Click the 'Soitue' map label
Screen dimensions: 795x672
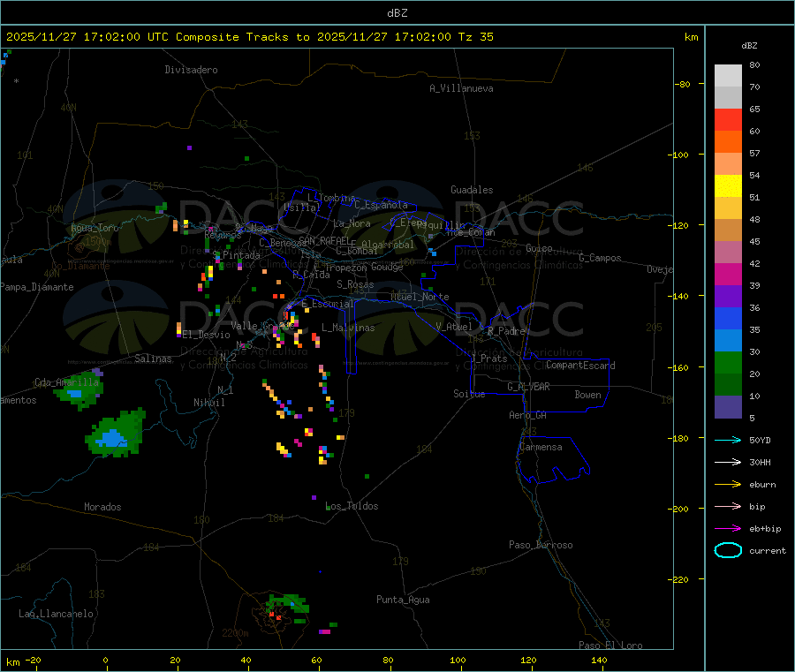click(x=470, y=394)
